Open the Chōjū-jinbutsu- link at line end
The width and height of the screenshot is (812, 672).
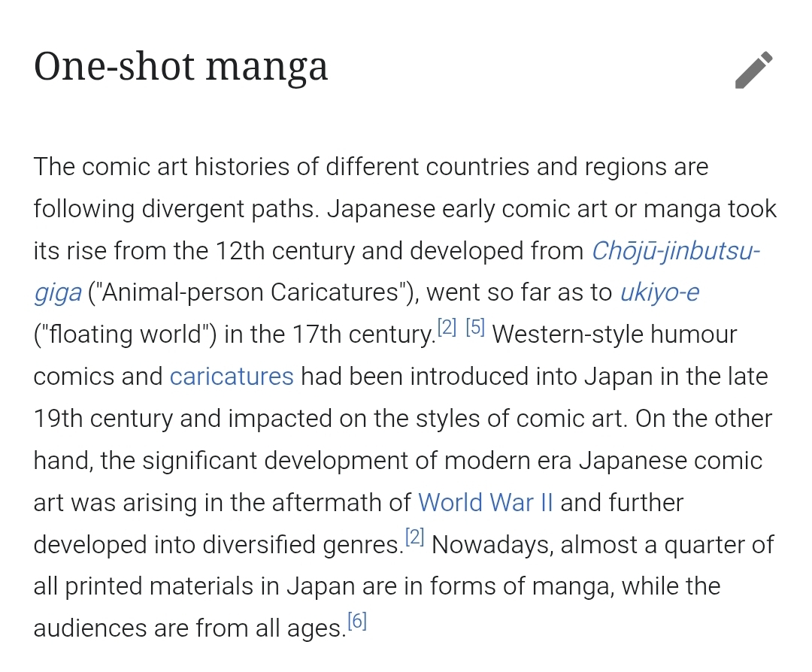[676, 250]
